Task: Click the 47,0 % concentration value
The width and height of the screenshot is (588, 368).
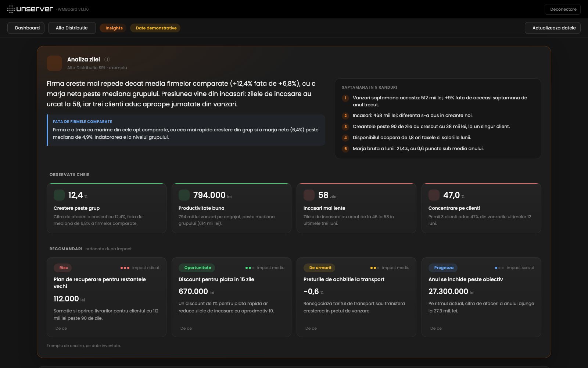Action: [454, 195]
